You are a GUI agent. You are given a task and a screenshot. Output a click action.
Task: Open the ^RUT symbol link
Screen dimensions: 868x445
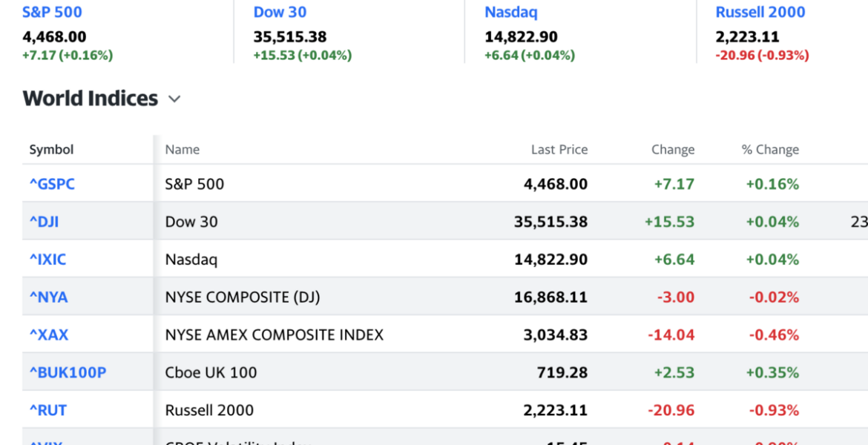(x=47, y=411)
